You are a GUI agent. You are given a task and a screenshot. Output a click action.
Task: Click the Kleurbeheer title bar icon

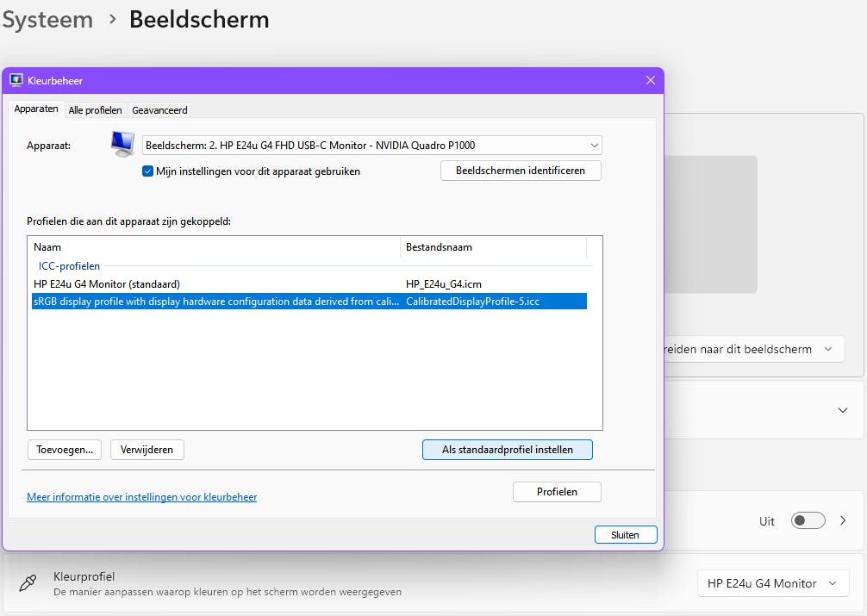click(x=16, y=80)
